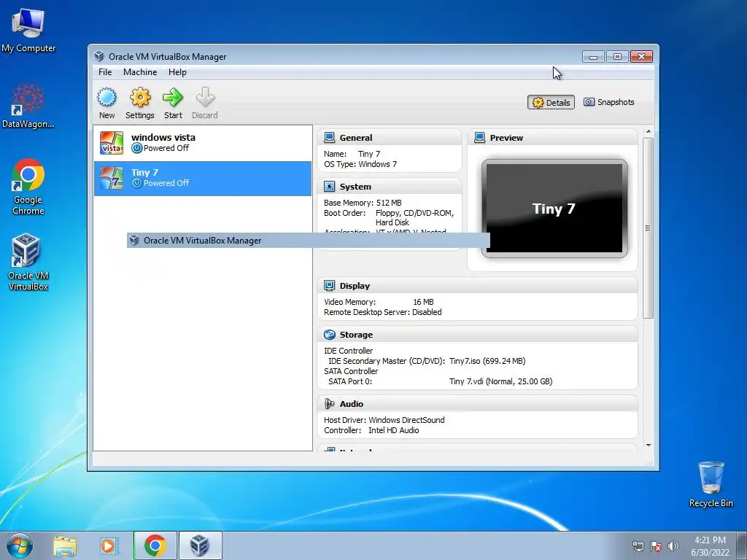Screen dimensions: 747x560
Task: Select the windows vista VM icon
Action: [112, 143]
